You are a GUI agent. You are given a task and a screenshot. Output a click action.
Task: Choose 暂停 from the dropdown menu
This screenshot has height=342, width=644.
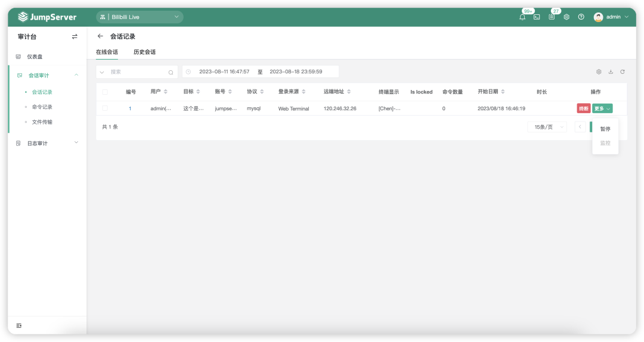click(605, 129)
